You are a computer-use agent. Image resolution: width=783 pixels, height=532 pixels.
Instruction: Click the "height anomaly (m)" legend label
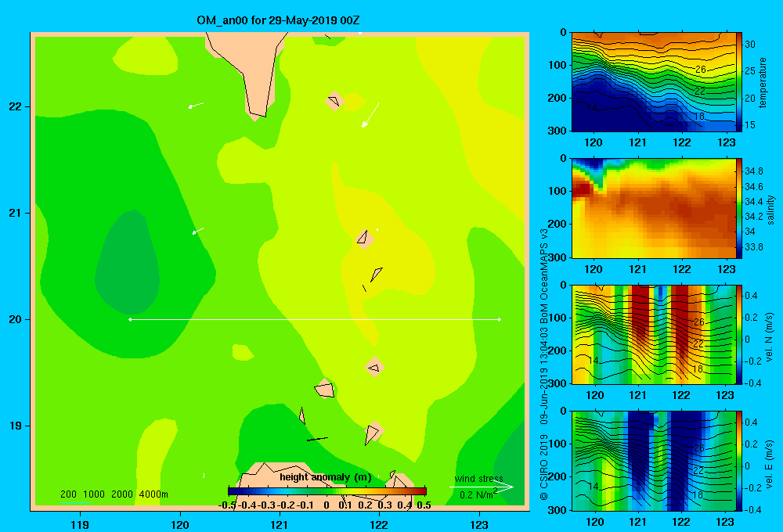pyautogui.click(x=326, y=477)
